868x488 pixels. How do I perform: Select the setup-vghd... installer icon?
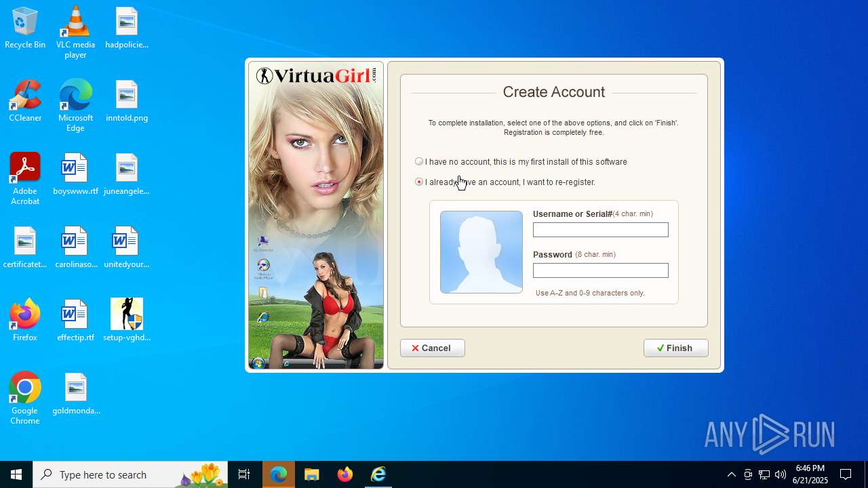coord(127,321)
